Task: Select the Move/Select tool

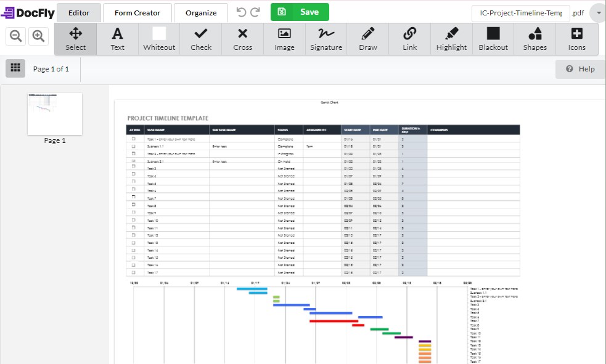Action: [75, 39]
